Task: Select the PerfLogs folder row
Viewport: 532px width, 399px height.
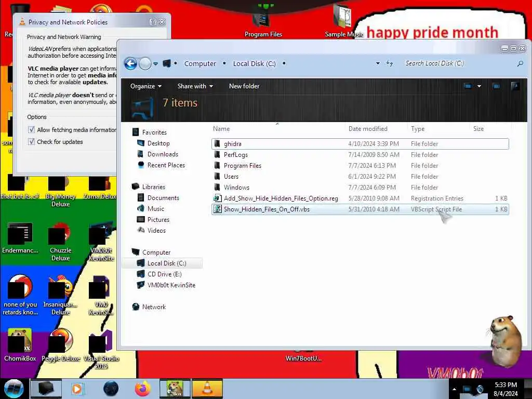Action: [360, 155]
